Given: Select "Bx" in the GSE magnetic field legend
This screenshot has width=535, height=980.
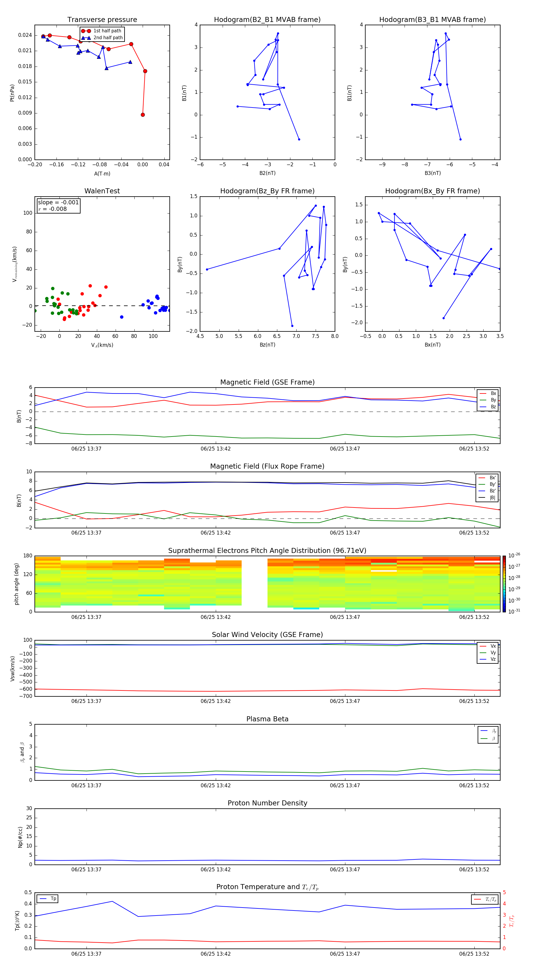Looking at the screenshot, I should click(488, 393).
